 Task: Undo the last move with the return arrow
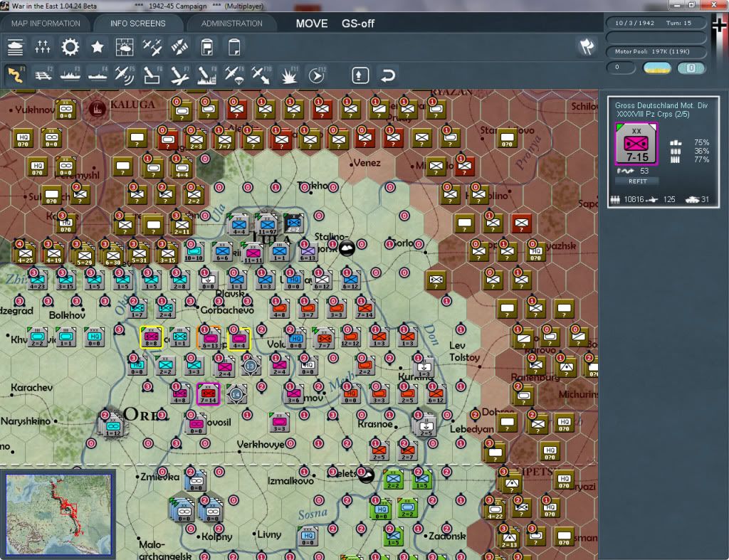click(x=388, y=75)
